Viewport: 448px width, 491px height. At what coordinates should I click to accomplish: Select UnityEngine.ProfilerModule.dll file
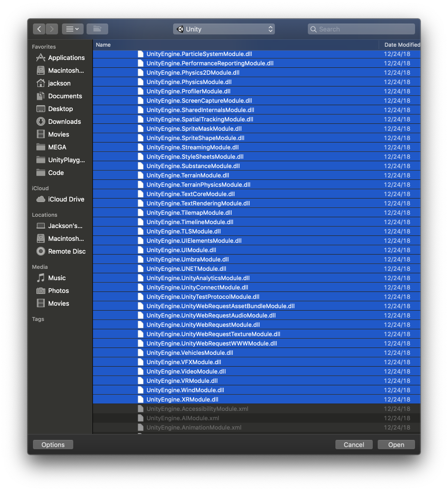coord(257,91)
